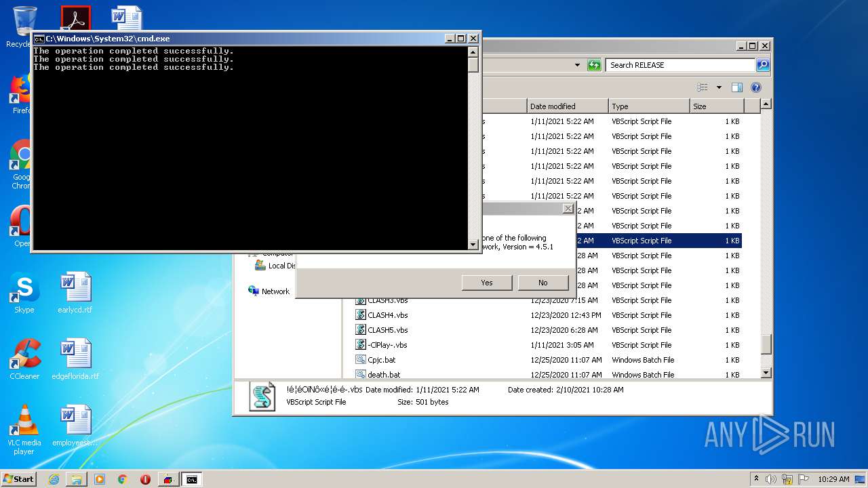The image size is (868, 488).
Task: Open the Adobe Acrobat desktop icon
Action: click(x=75, y=19)
